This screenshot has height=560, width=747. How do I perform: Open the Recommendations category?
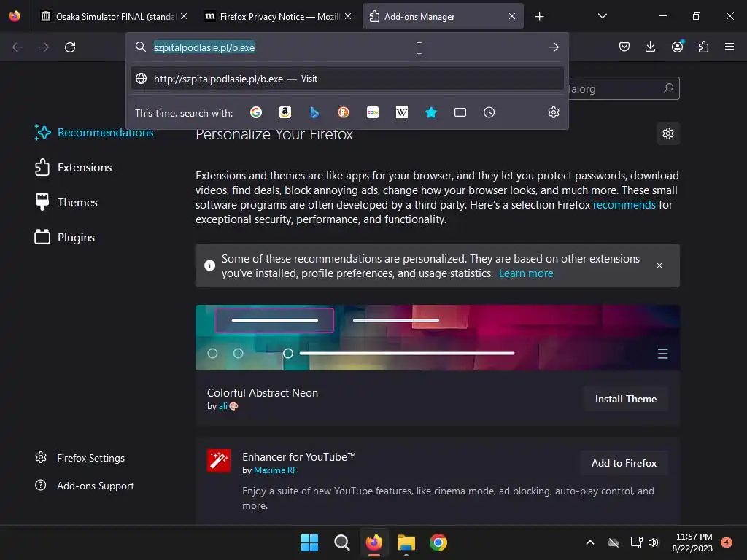click(x=94, y=133)
